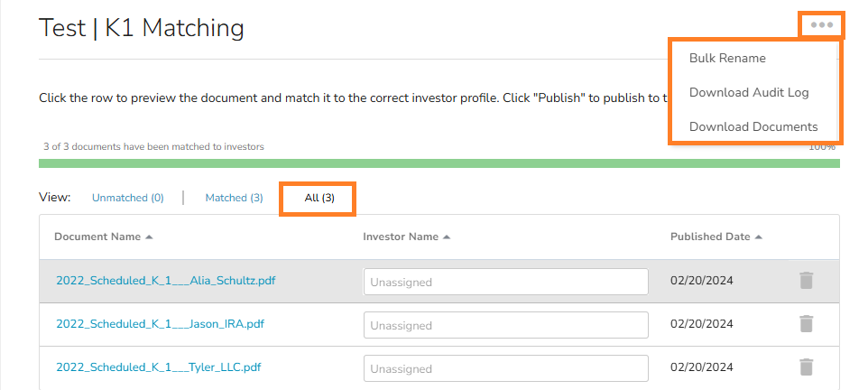
Task: Assign investor for Tyler_LLC document field
Action: pyautogui.click(x=505, y=368)
